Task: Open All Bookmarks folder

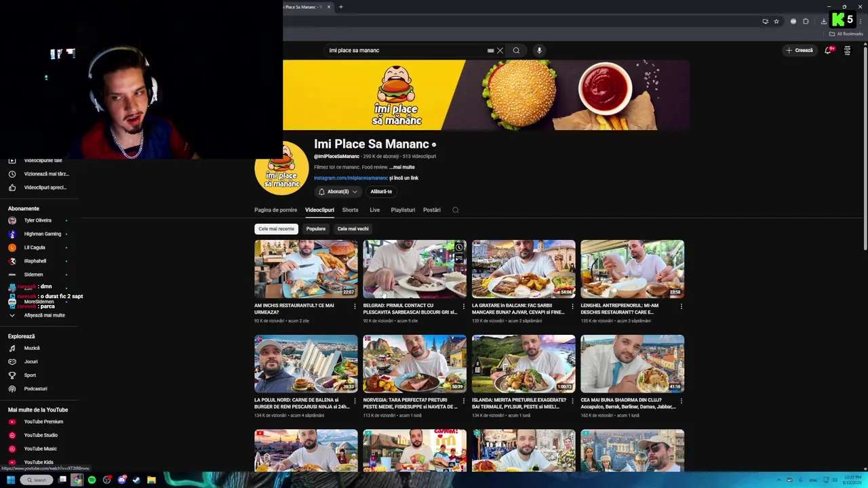Action: (x=846, y=34)
